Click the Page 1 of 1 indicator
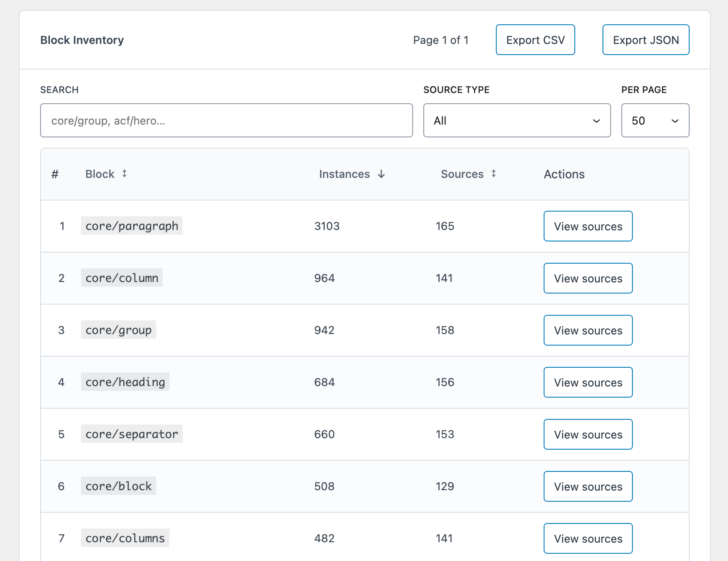This screenshot has height=561, width=728. [x=441, y=40]
